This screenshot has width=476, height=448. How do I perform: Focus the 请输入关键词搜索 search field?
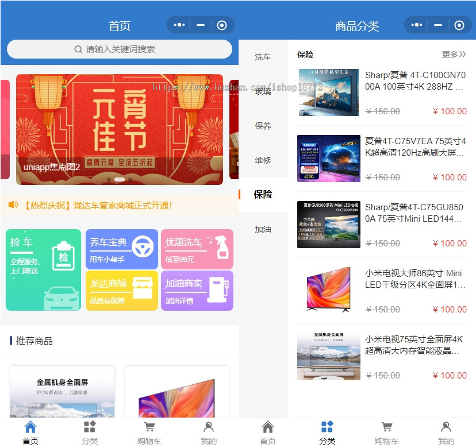coord(120,49)
